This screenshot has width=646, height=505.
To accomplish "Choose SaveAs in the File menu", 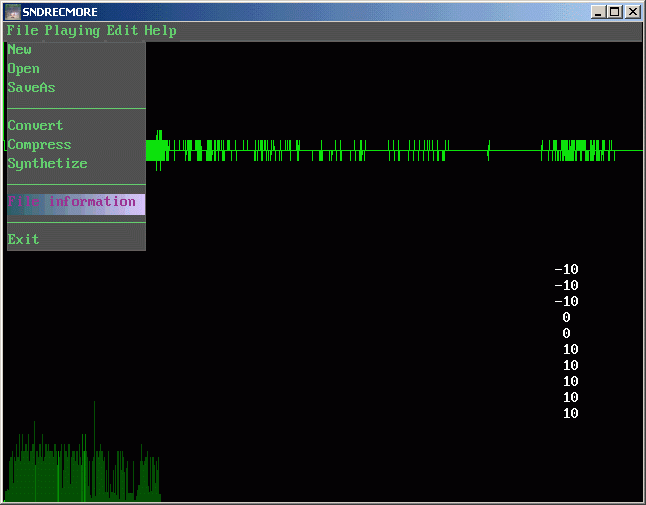I will coord(32,88).
